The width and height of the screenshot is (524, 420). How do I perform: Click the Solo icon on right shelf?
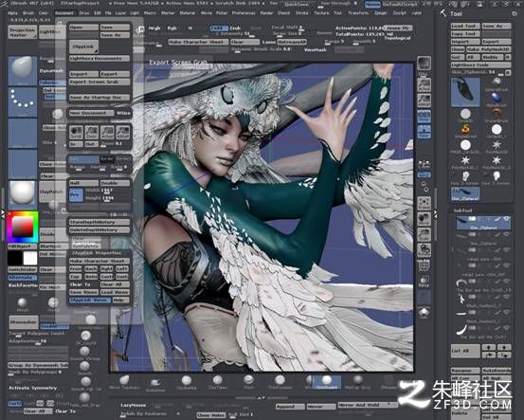click(425, 312)
